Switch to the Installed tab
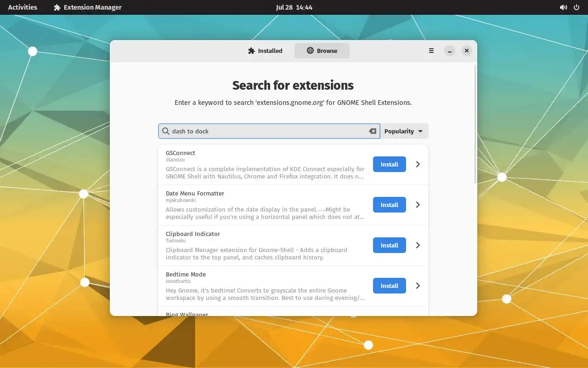Screen dimensions: 588x368 pos(265,51)
